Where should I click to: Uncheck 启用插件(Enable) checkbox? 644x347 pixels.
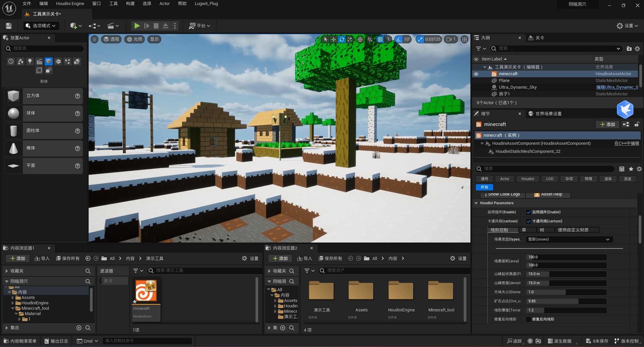click(528, 212)
